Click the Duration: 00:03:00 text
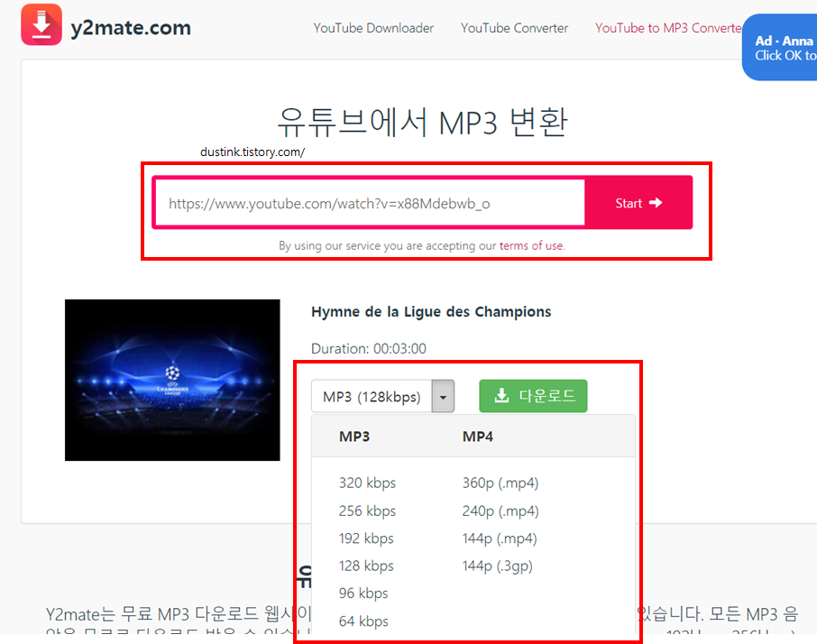The image size is (817, 644). click(369, 348)
